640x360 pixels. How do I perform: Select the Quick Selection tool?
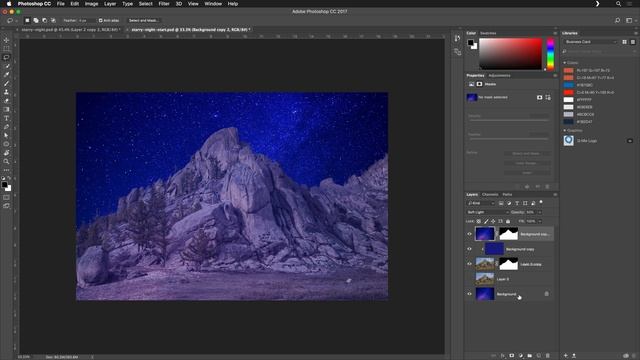pyautogui.click(x=6, y=66)
